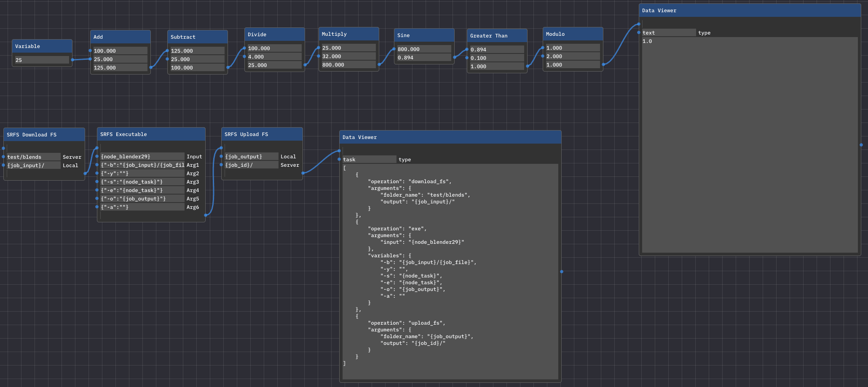868x387 pixels.
Task: Click the Subtract node's output port
Action: [228, 67]
